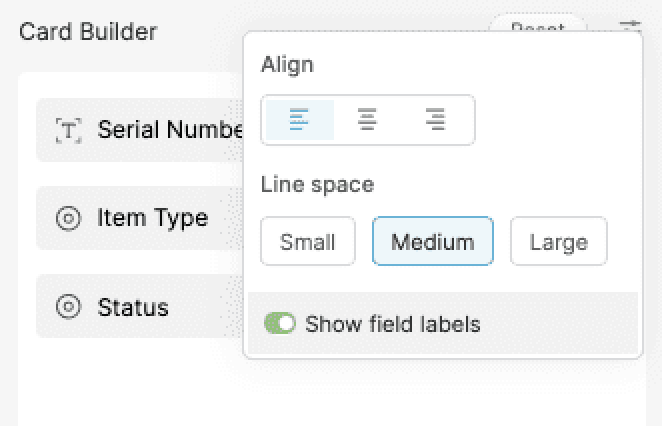The width and height of the screenshot is (662, 426).
Task: Click the text-type icon beside Serial Number
Action: tap(68, 130)
